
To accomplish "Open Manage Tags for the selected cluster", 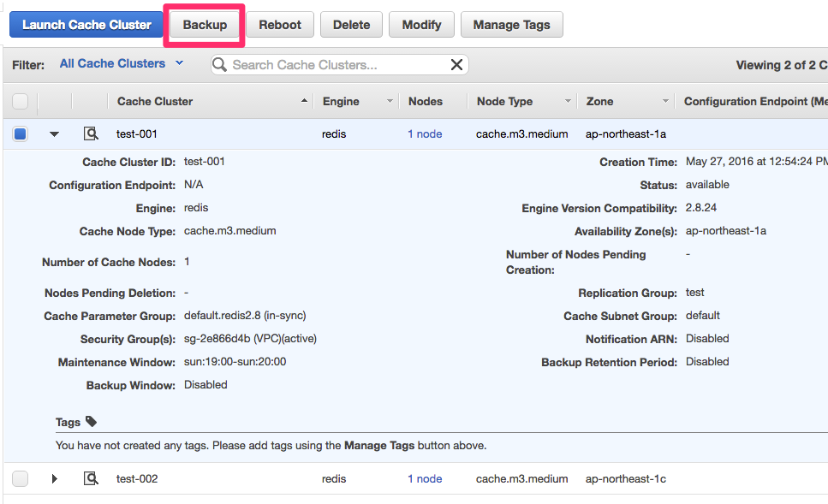I will 511,24.
